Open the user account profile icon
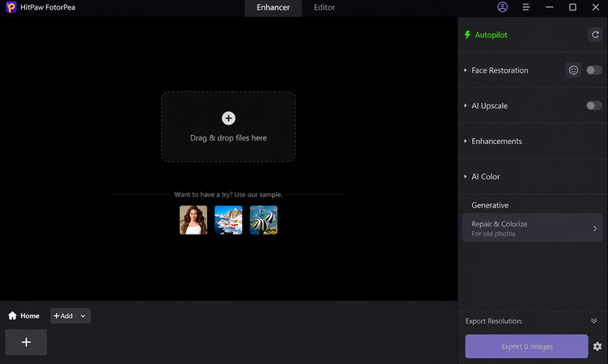Image resolution: width=608 pixels, height=364 pixels. pos(502,7)
